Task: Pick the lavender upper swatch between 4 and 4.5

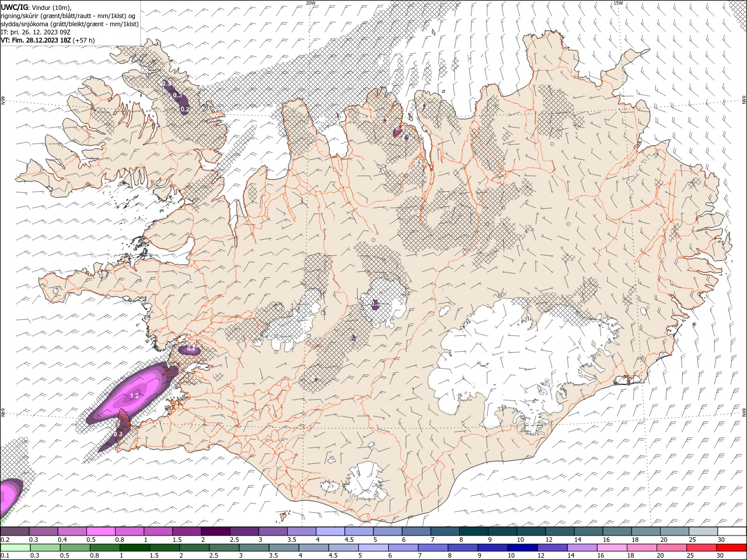Action: (330, 531)
